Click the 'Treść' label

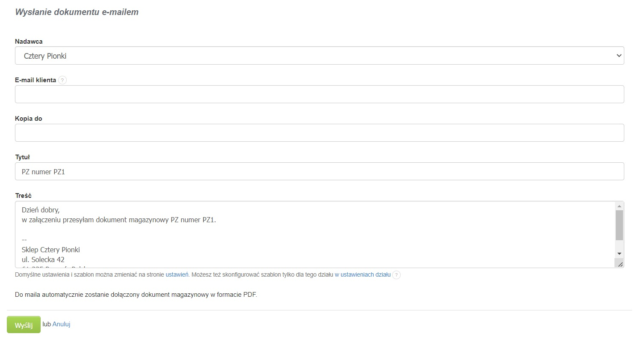click(x=24, y=196)
